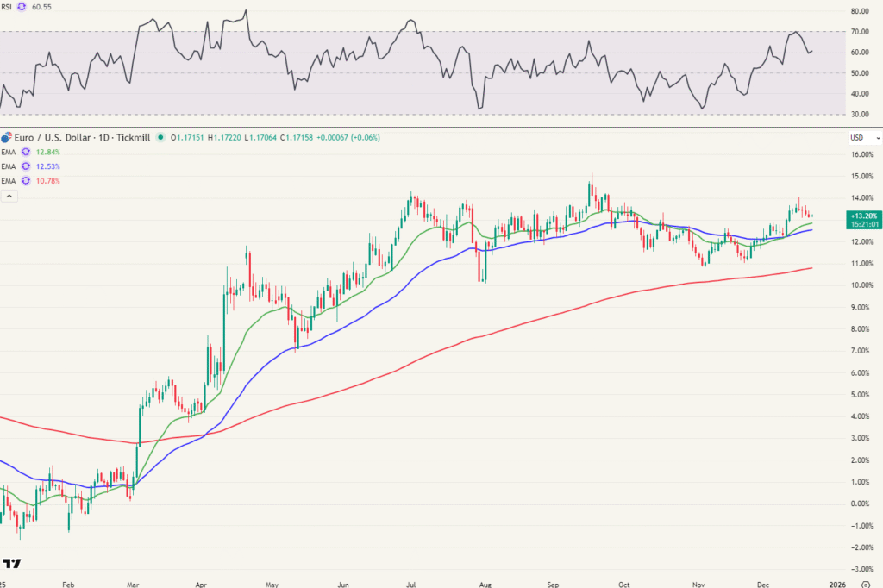Click the EUR/USD currency pair flag icon
This screenshot has height=588, width=883.
[7, 138]
